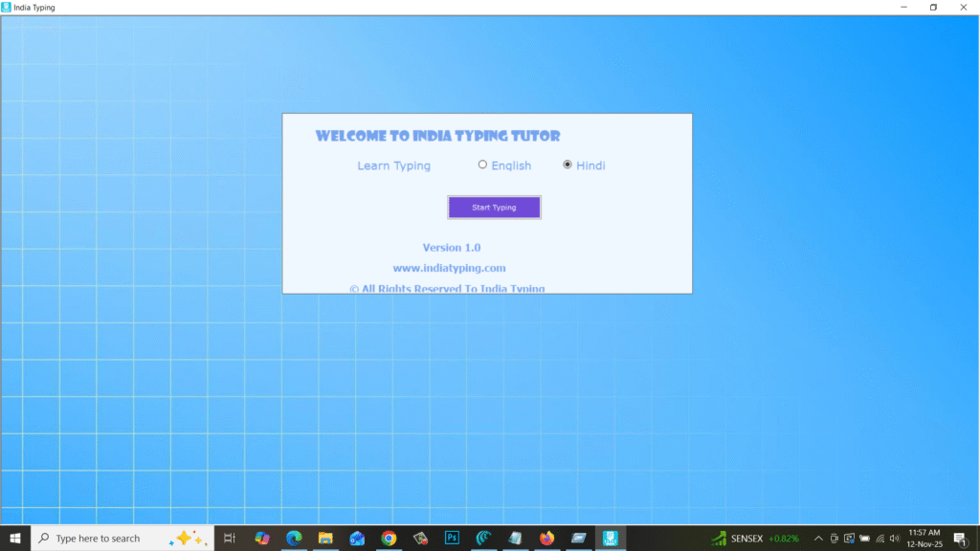980x551 pixels.
Task: Open the www.indiatyping.com link
Action: click(x=450, y=268)
